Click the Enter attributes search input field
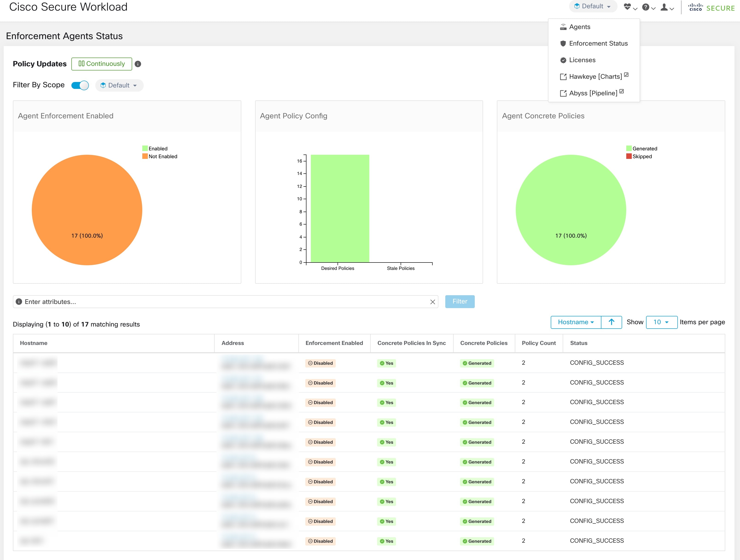 point(226,301)
